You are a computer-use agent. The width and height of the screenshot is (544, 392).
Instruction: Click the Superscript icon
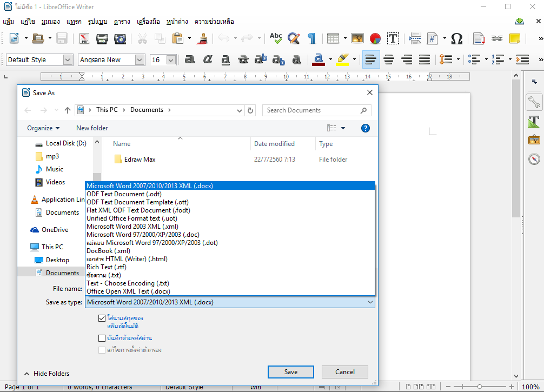[261, 59]
